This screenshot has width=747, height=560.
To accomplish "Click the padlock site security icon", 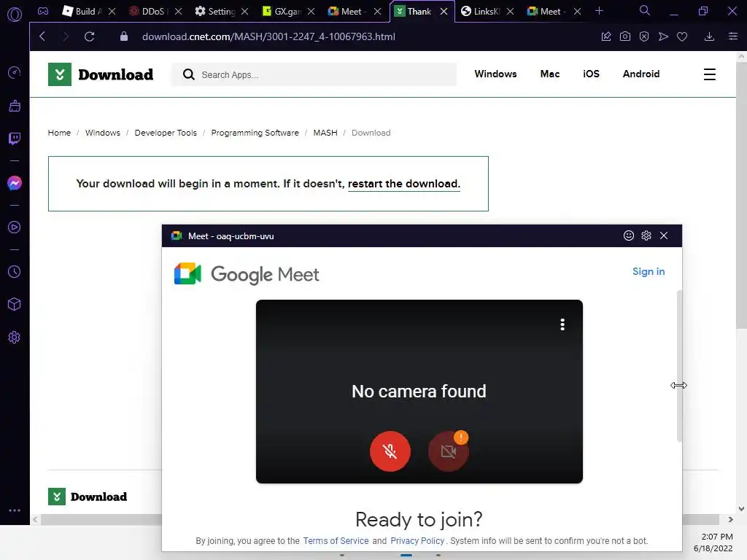I will tap(124, 36).
